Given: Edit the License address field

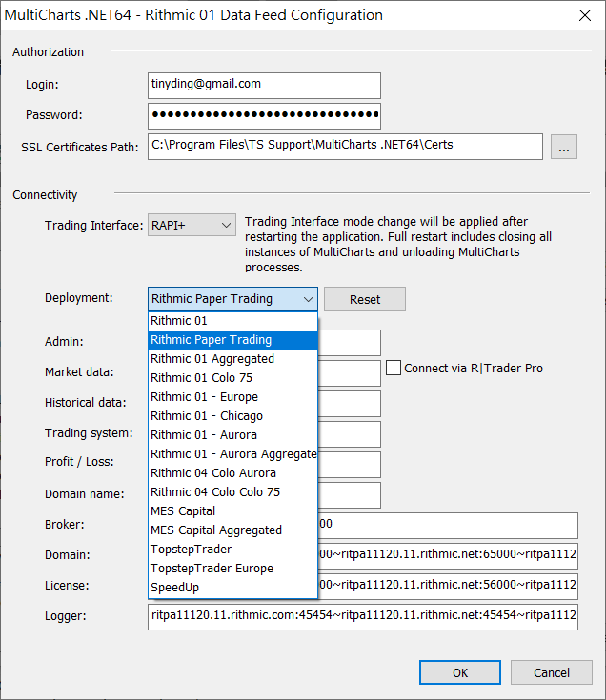Looking at the screenshot, I should 448,586.
